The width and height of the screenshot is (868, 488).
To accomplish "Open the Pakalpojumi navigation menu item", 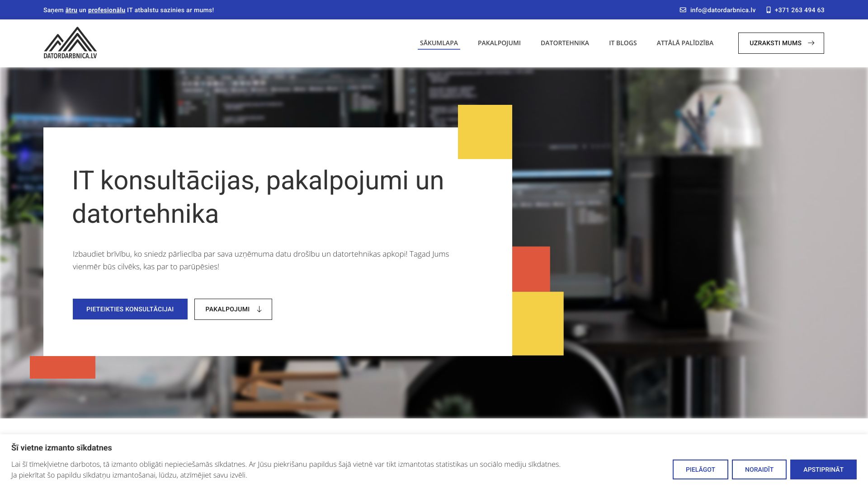I will (x=499, y=43).
